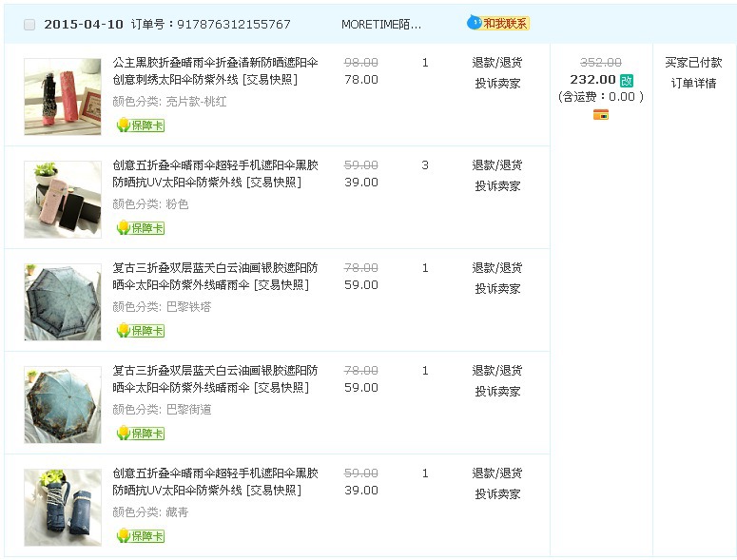Click 投诉卖家 for 巴黎街道 item
Screen dimensions: 737x560
tap(497, 392)
